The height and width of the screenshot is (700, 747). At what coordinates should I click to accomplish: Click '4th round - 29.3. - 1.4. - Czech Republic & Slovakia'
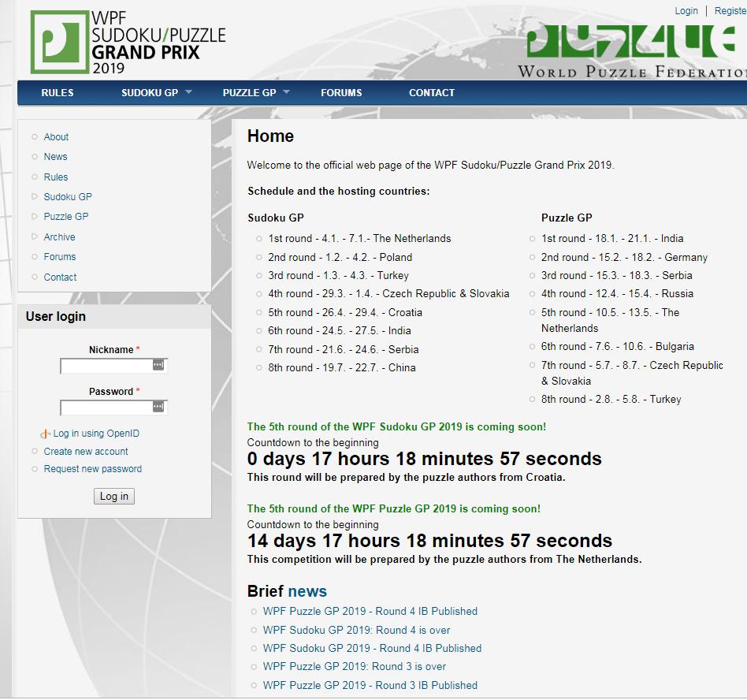pyautogui.click(x=388, y=293)
